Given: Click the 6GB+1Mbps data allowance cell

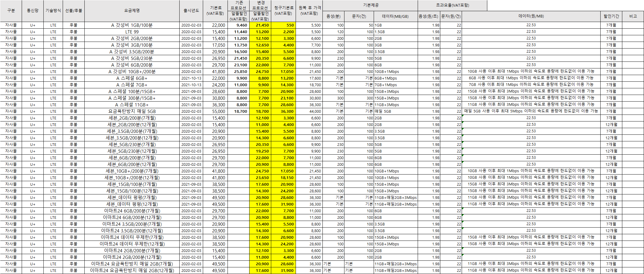Looking at the screenshot, I should 396,78.
